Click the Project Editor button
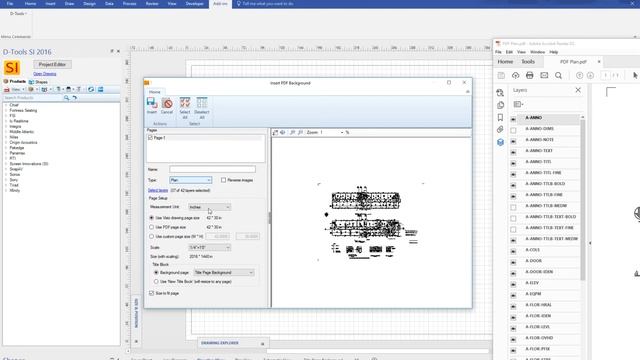 (x=52, y=64)
